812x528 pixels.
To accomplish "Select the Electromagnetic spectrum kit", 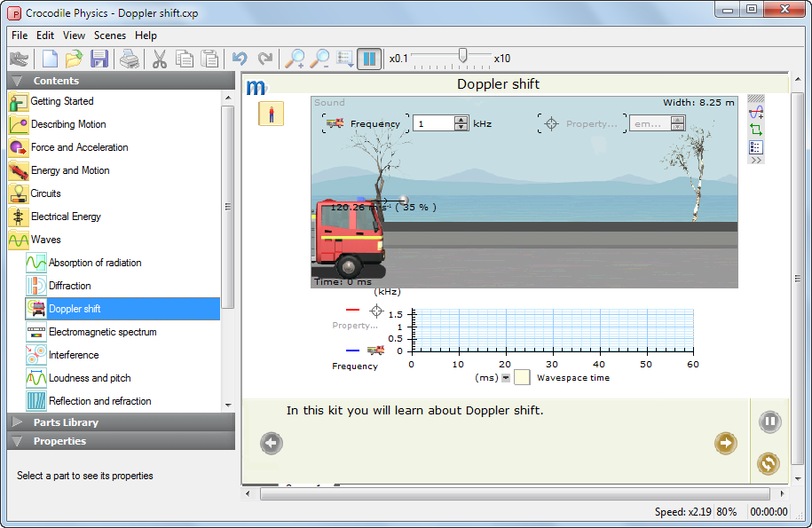I will [103, 332].
